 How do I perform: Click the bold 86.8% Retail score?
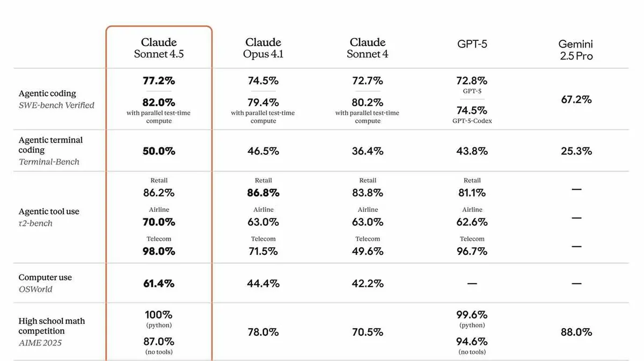click(x=263, y=193)
